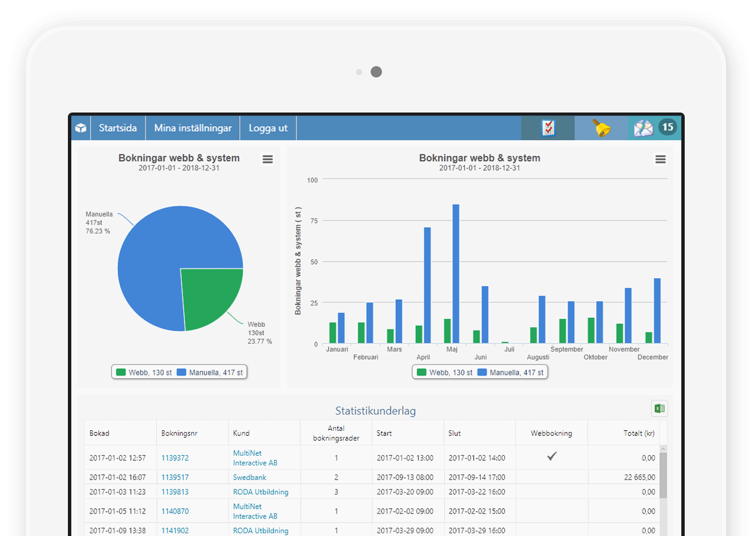
Task: Click the green Webb pie slice
Action: [x=209, y=294]
